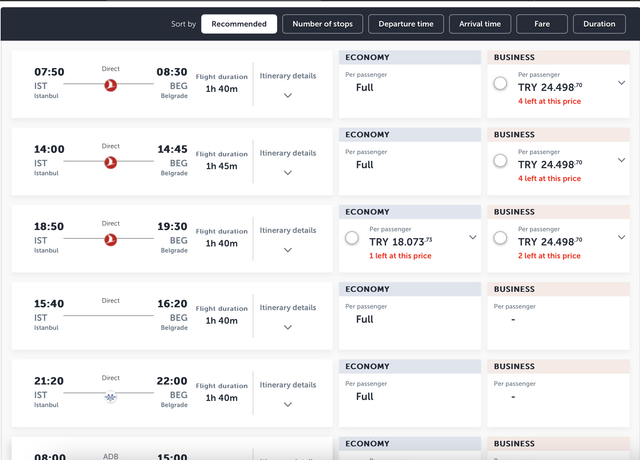
Task: Click '4 left at this price' on 07:50 flight
Action: [549, 101]
